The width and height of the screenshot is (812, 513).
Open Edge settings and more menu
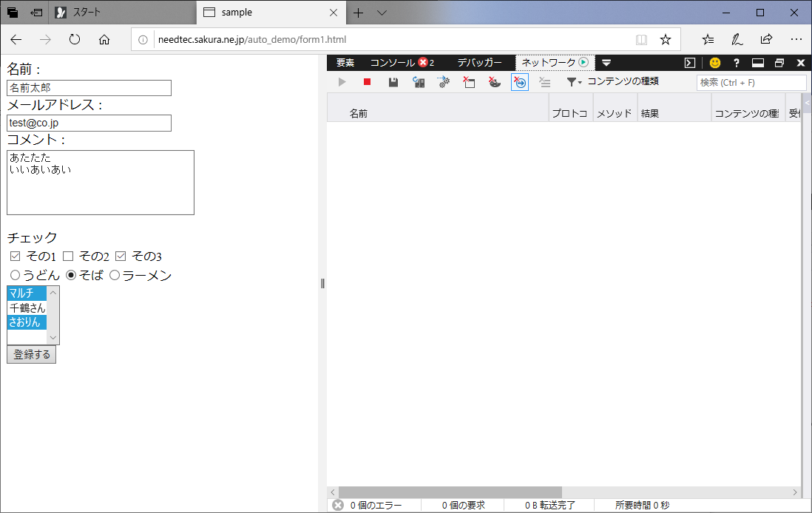pyautogui.click(x=796, y=39)
